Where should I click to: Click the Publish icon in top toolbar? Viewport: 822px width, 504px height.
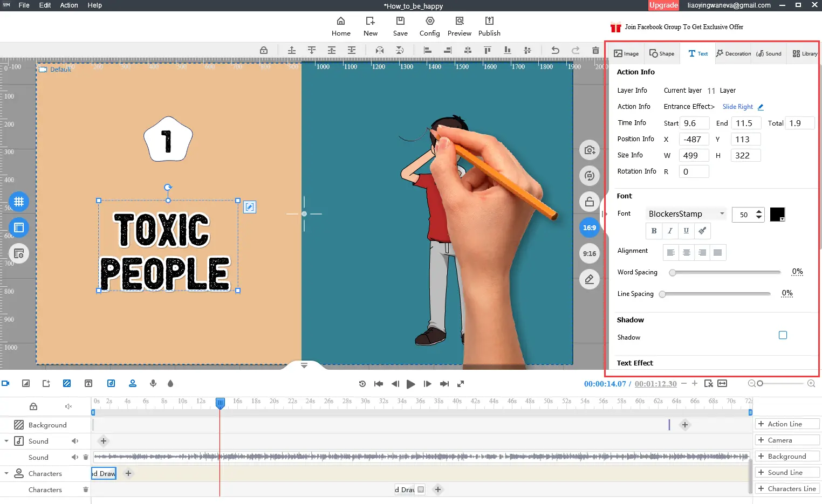[x=489, y=26]
